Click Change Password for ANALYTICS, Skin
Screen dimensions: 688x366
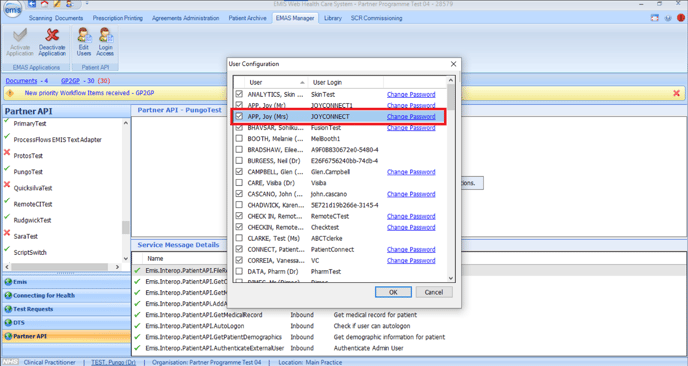point(411,94)
